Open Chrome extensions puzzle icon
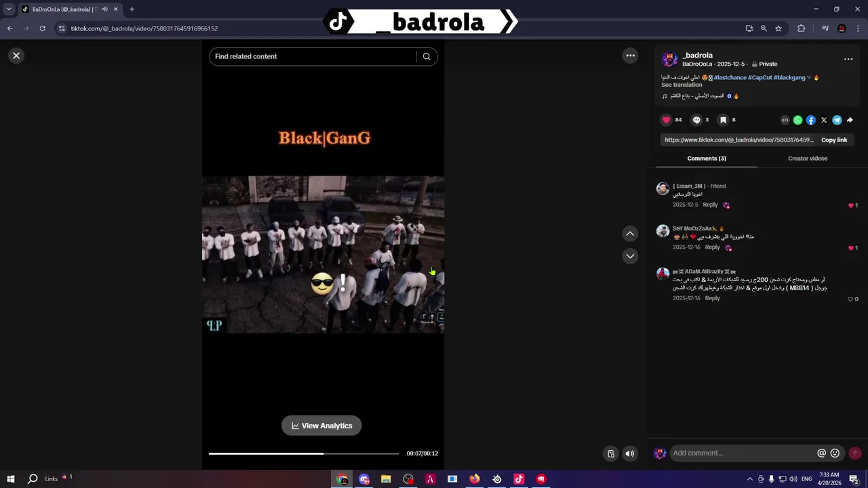Screen dimensions: 868x488 [x=801, y=28]
